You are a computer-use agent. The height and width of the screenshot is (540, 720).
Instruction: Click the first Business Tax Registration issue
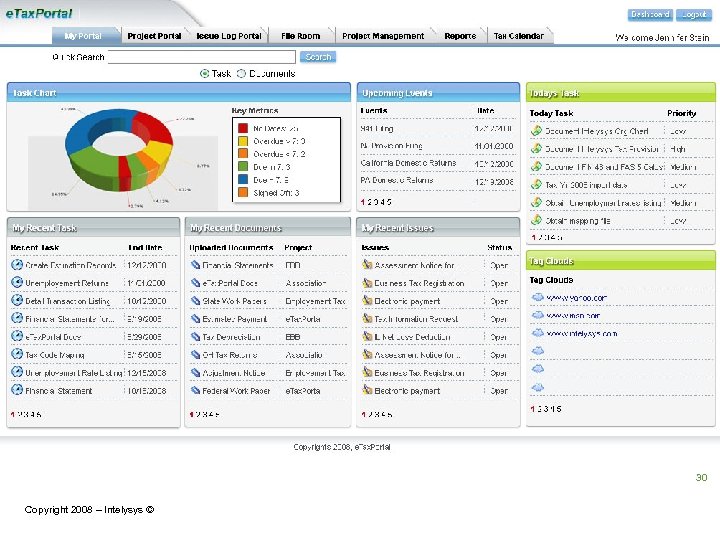pyautogui.click(x=419, y=283)
